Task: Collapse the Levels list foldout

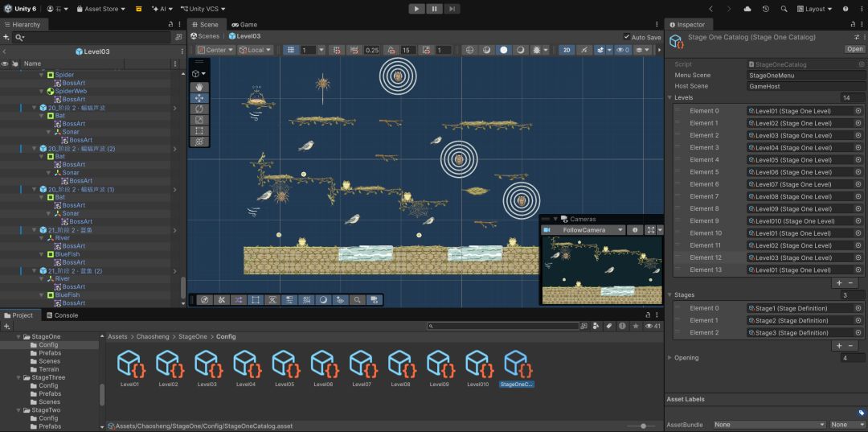Action: coord(669,97)
